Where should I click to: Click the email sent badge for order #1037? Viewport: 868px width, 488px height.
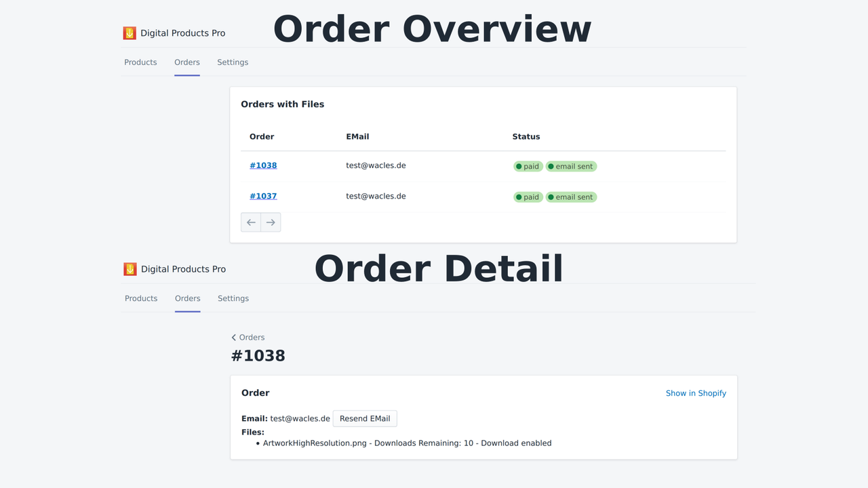[x=570, y=197]
